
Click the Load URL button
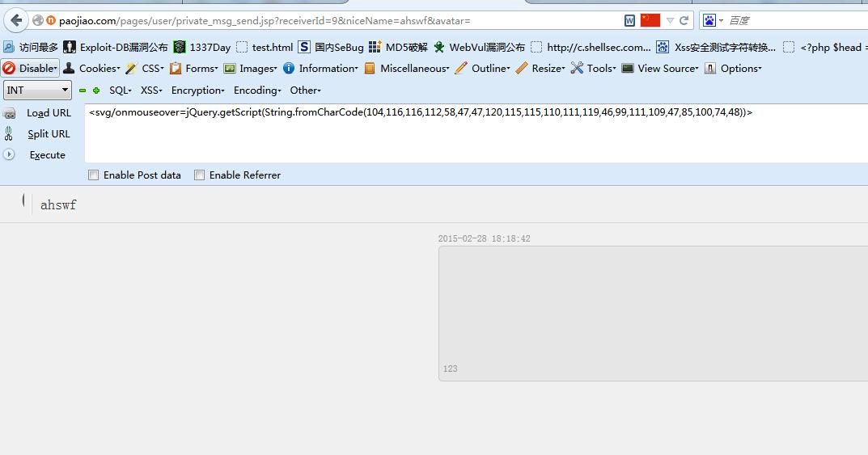coord(49,113)
